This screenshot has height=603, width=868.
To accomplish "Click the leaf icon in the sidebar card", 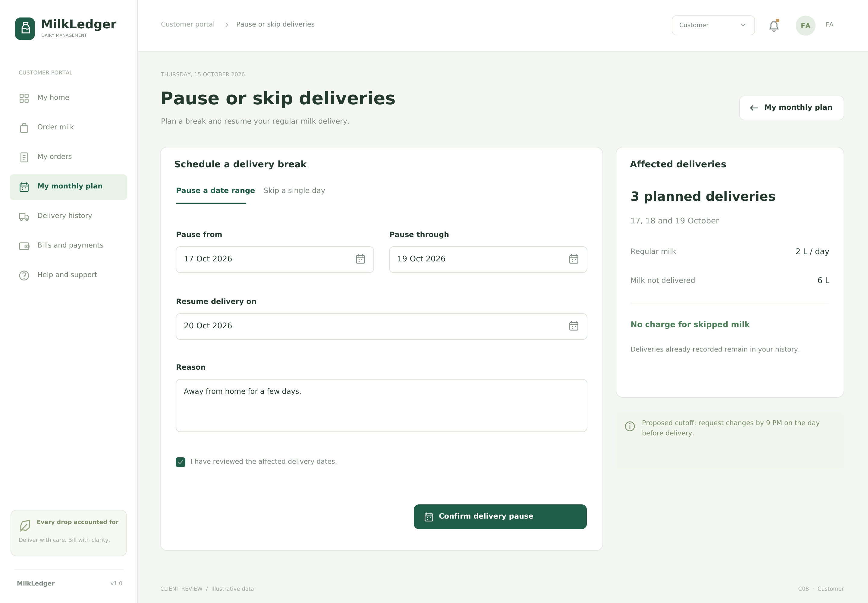I will (25, 525).
